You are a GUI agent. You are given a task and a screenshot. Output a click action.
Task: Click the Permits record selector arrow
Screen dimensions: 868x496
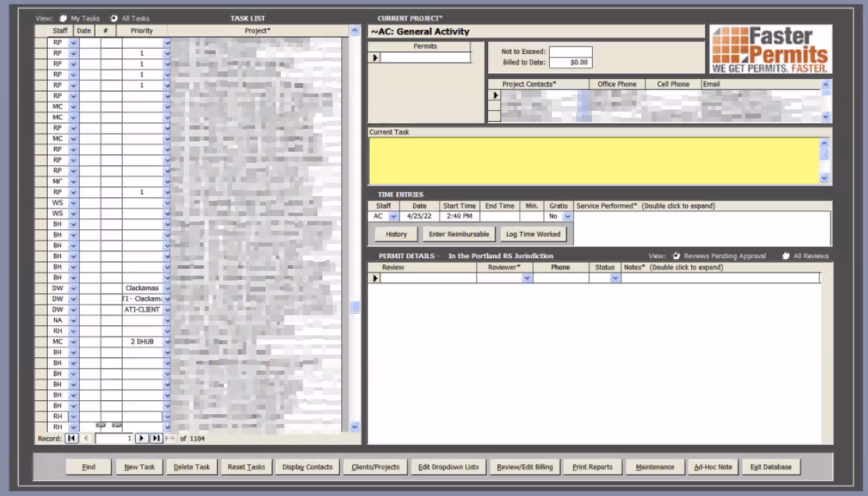(x=374, y=57)
